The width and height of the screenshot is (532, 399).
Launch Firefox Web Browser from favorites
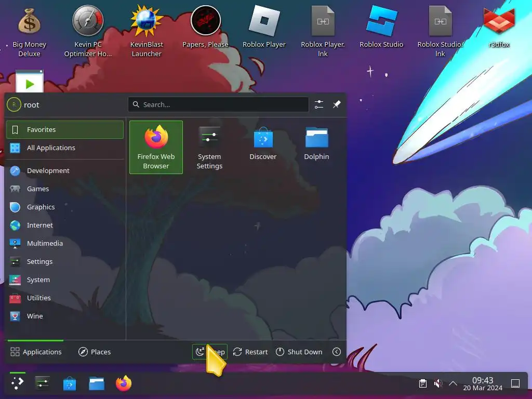(x=156, y=147)
